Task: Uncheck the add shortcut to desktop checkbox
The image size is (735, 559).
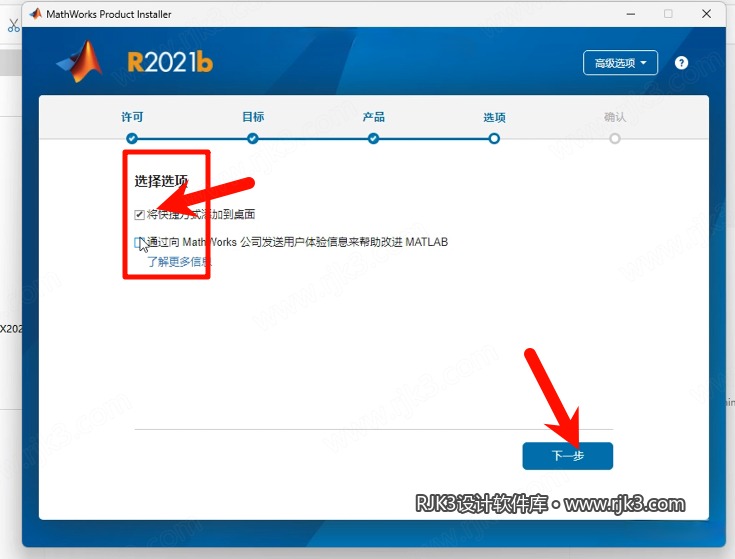Action: [x=139, y=215]
